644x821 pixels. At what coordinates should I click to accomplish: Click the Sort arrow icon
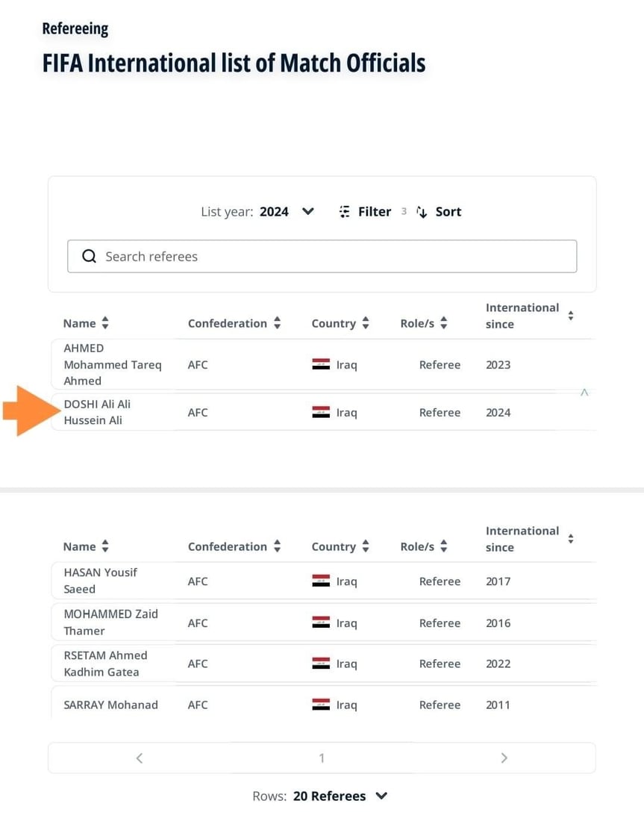click(x=422, y=212)
